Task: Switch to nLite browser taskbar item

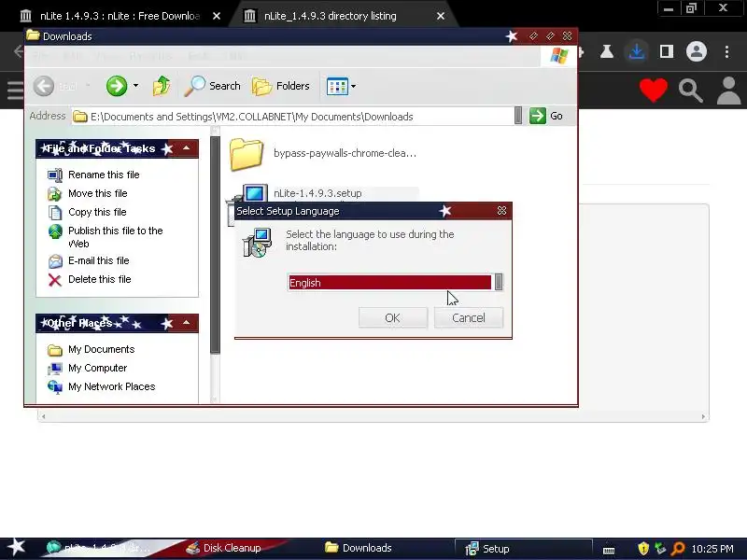Action: [98, 548]
